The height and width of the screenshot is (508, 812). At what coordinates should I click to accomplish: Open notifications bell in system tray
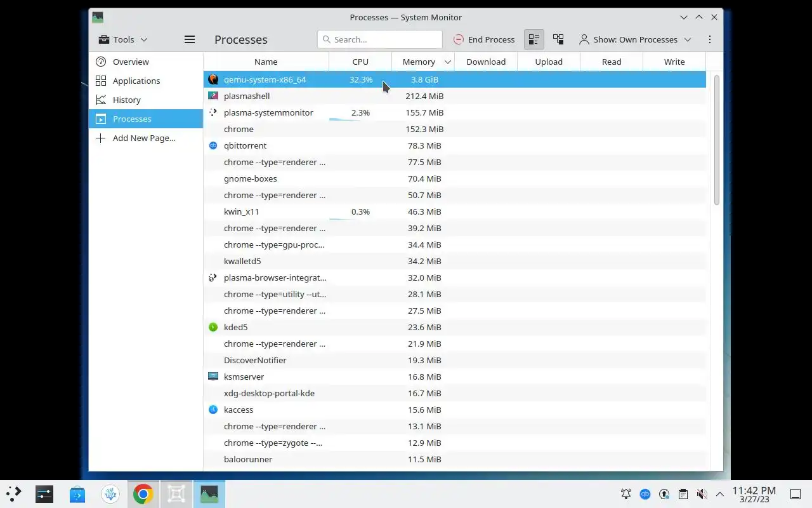pyautogui.click(x=626, y=493)
